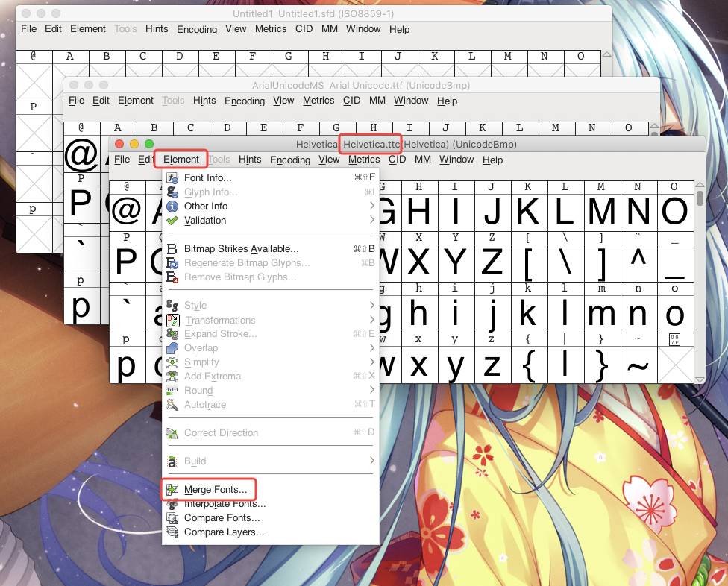Select the capital K glyph cell
The width and height of the screenshot is (728, 586).
click(528, 212)
